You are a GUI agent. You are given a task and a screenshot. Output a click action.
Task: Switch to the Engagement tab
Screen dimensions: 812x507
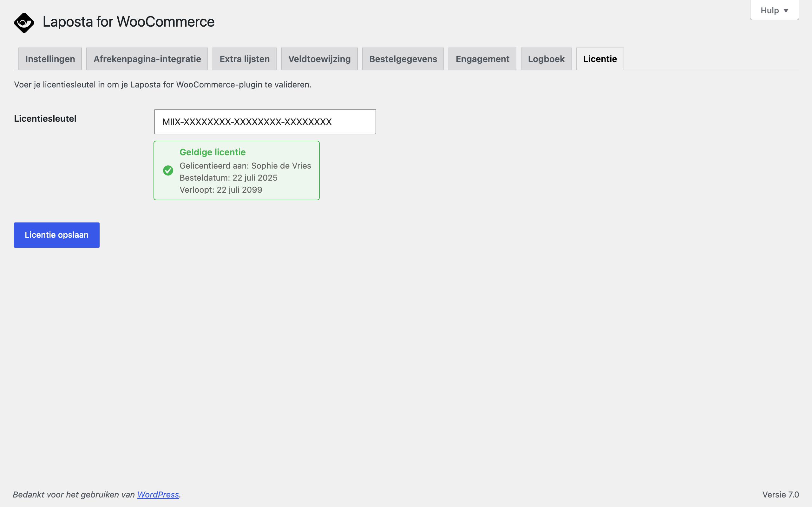tap(482, 59)
